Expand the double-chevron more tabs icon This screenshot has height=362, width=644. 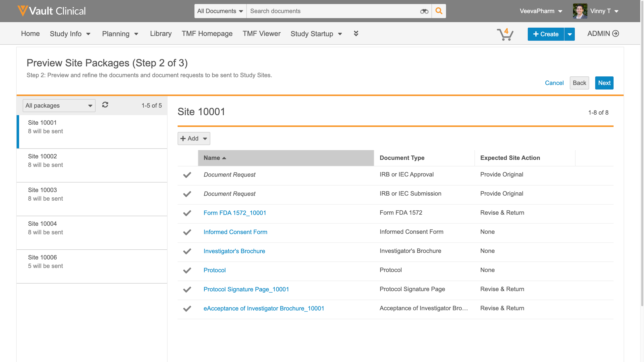point(356,33)
